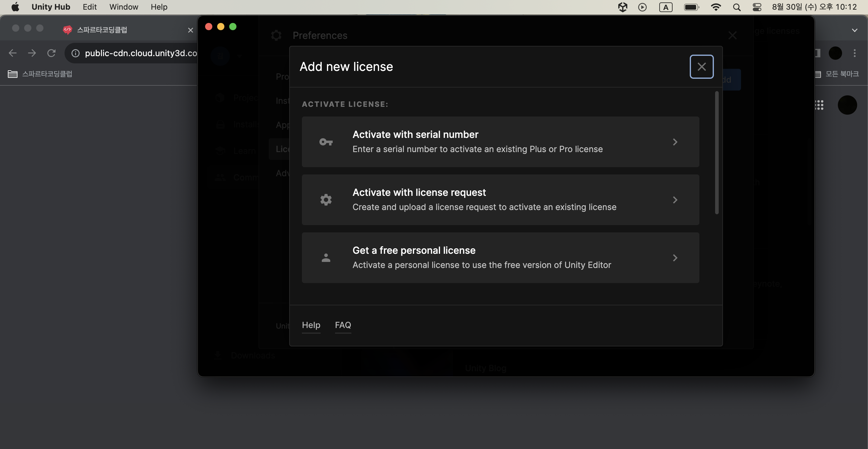Open the Edit menu
The height and width of the screenshot is (449, 868).
[90, 7]
